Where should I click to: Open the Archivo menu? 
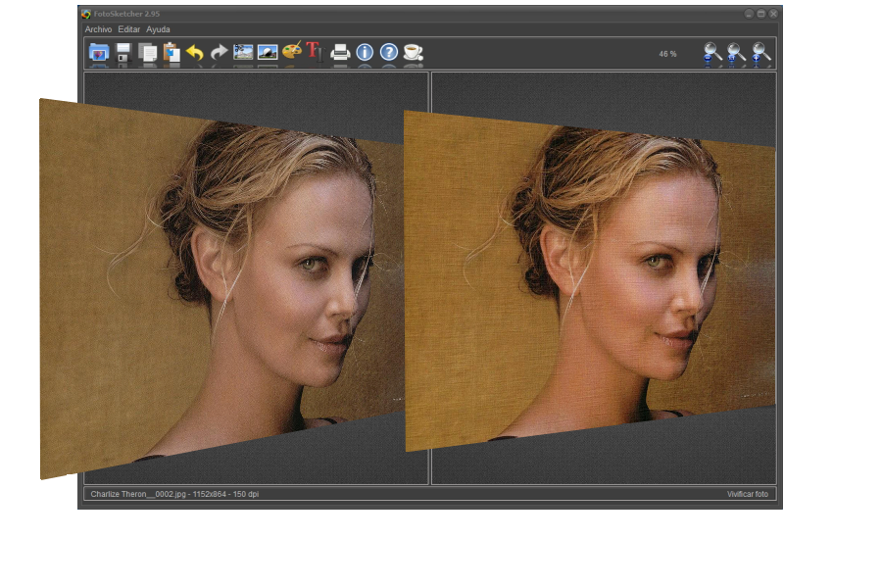[97, 29]
